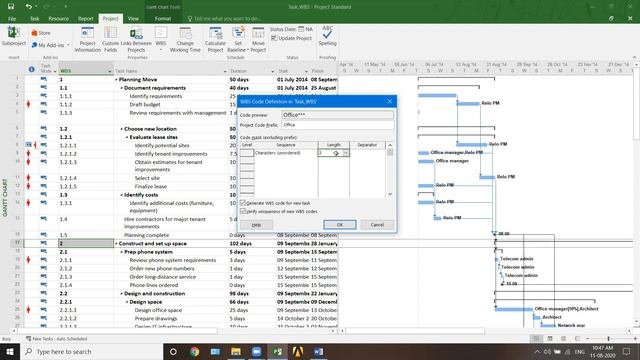Collapse the Choose new location summary task
The width and height of the screenshot is (640, 360).
click(x=122, y=129)
